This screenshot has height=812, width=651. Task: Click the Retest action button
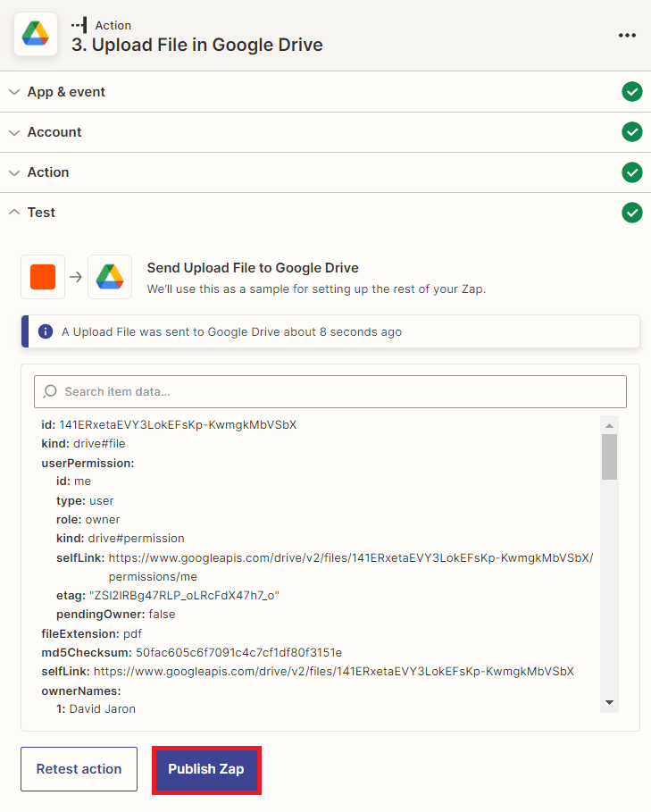(79, 769)
